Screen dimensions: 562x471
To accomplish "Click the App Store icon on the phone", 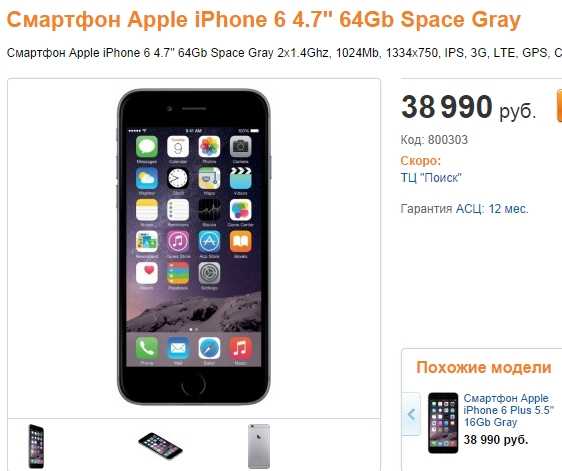I will 209,241.
